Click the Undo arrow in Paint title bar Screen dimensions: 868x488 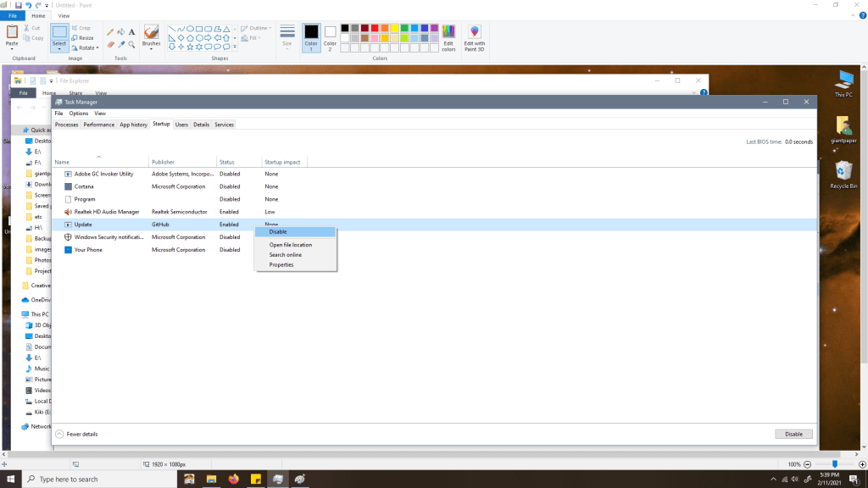(x=28, y=5)
